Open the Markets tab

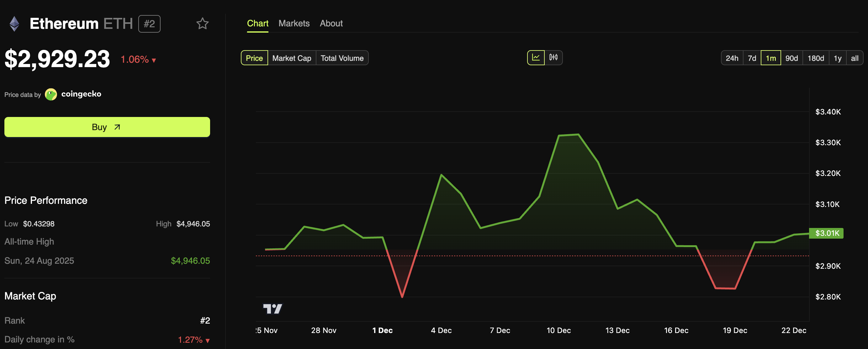(x=294, y=23)
